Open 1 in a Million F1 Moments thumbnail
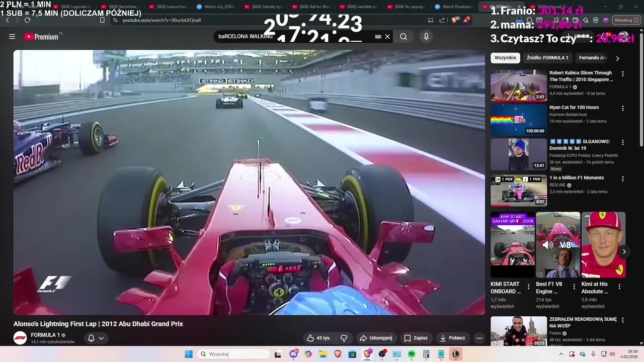The height and width of the screenshot is (362, 644). point(519,190)
